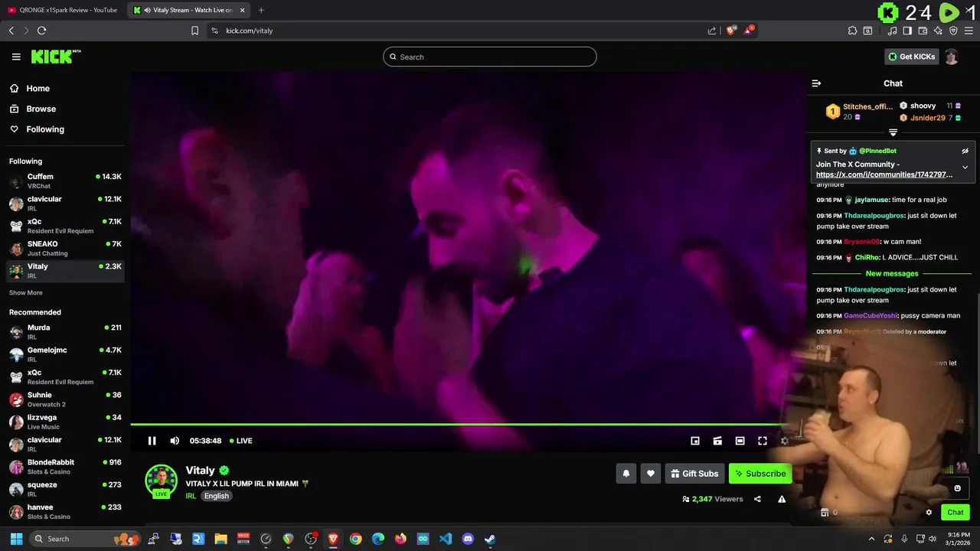Toggle notification bell for Vitaly

tap(626, 474)
